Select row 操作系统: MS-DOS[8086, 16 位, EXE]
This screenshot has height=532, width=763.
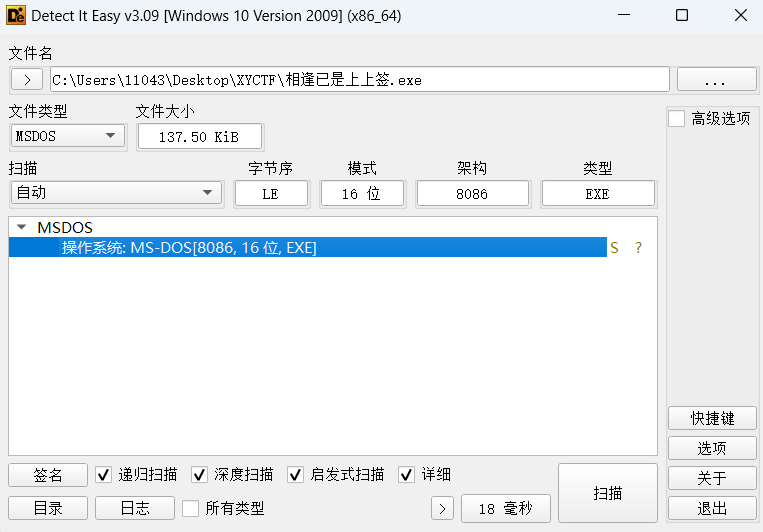point(308,247)
